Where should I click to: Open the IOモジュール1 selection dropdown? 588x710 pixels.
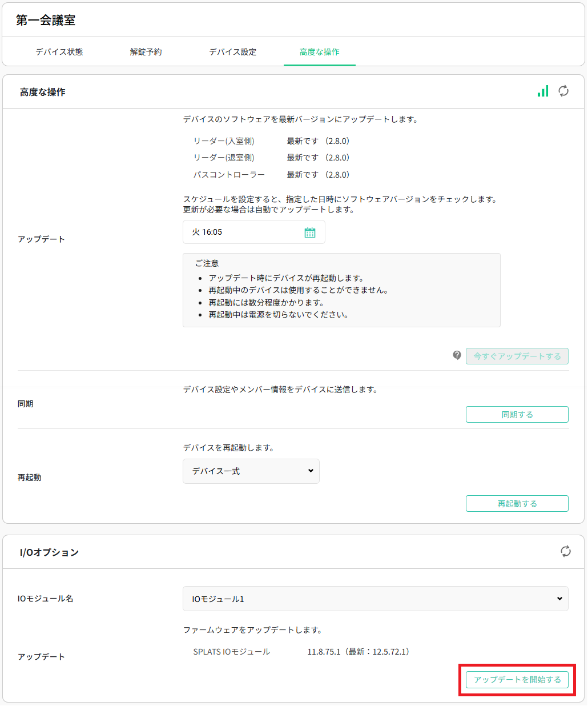click(375, 599)
